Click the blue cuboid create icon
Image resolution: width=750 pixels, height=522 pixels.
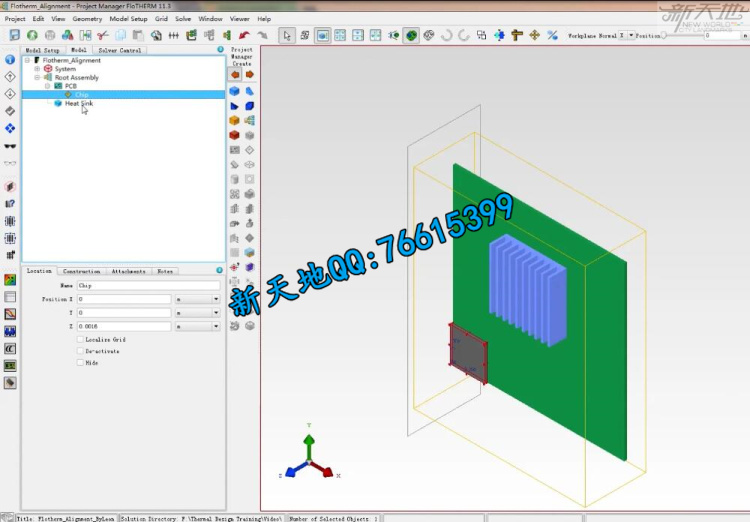(x=235, y=90)
